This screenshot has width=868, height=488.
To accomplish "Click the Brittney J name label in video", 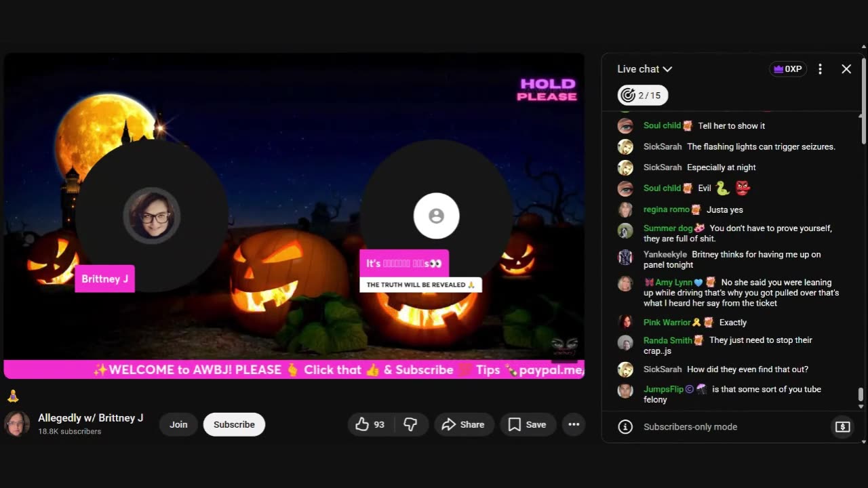I will (x=104, y=279).
